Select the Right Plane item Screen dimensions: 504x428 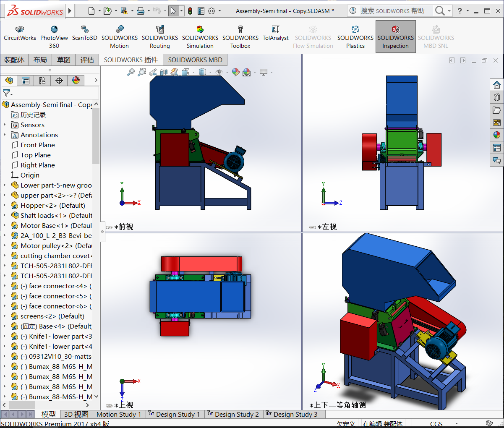(x=38, y=165)
